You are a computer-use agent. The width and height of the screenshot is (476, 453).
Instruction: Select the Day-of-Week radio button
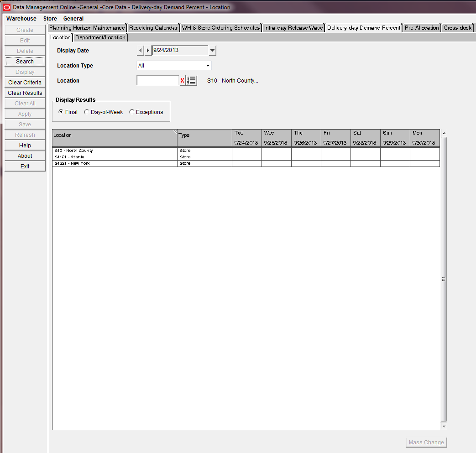(x=87, y=112)
